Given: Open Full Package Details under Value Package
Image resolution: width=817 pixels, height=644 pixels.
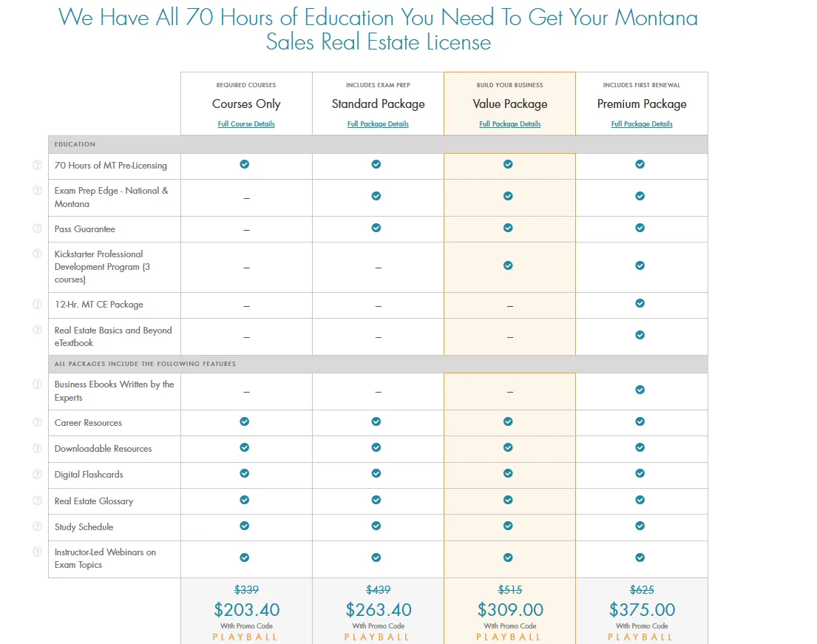Looking at the screenshot, I should 509,123.
